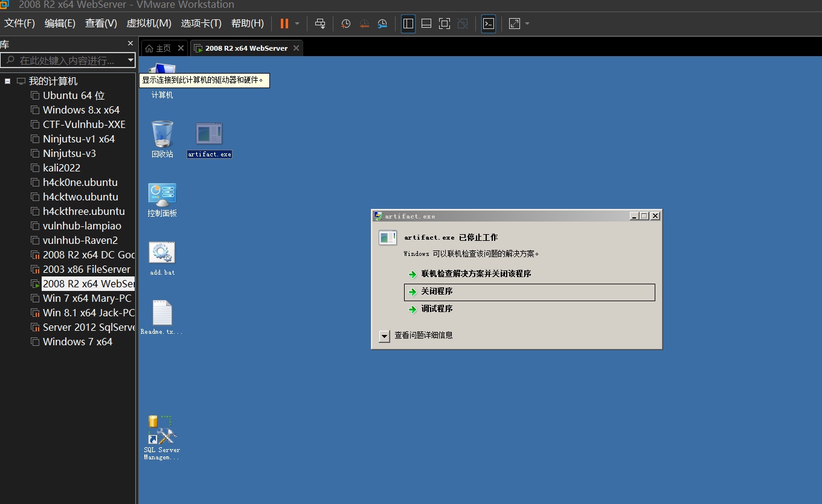
Task: Open the library search filter dropdown
Action: point(131,60)
